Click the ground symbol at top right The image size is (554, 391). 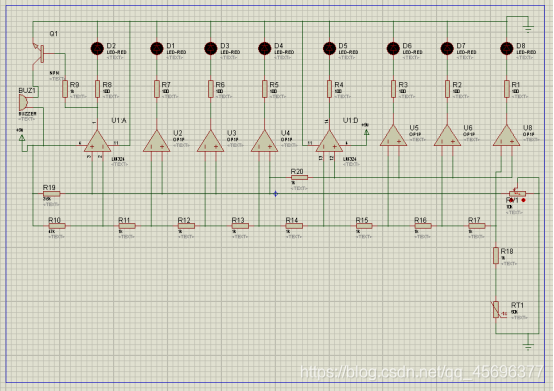[x=528, y=29]
